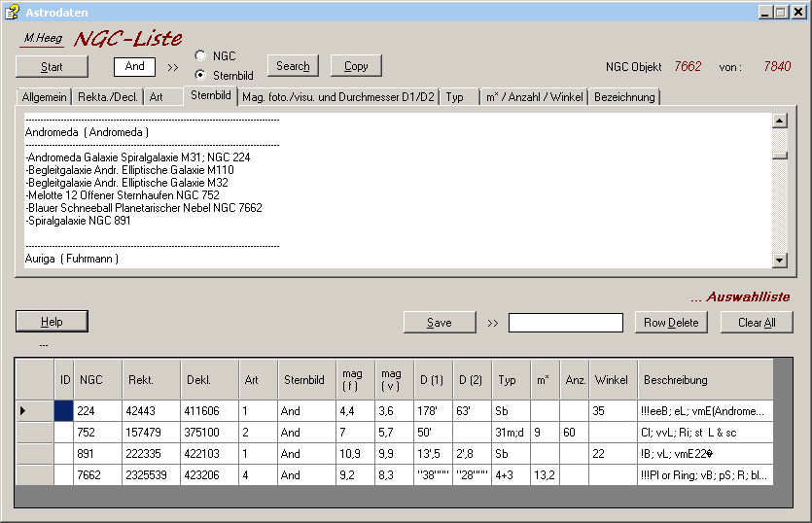This screenshot has height=523, width=812.
Task: Click the Beschreibung column header
Action: [x=705, y=379]
